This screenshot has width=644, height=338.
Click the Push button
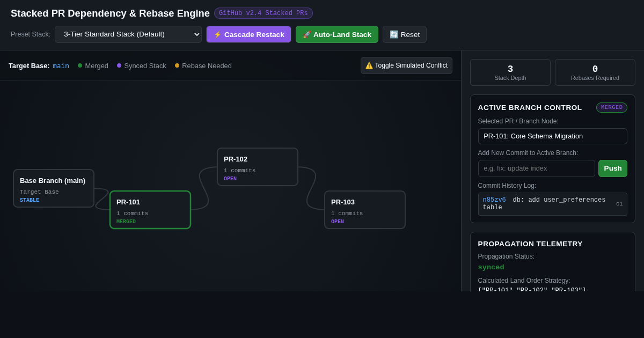point(613,168)
